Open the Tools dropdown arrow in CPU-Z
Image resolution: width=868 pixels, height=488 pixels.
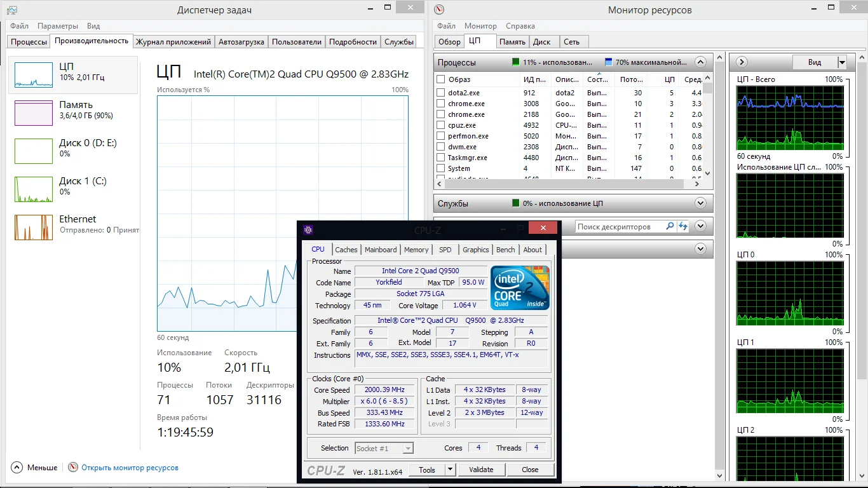tap(451, 470)
